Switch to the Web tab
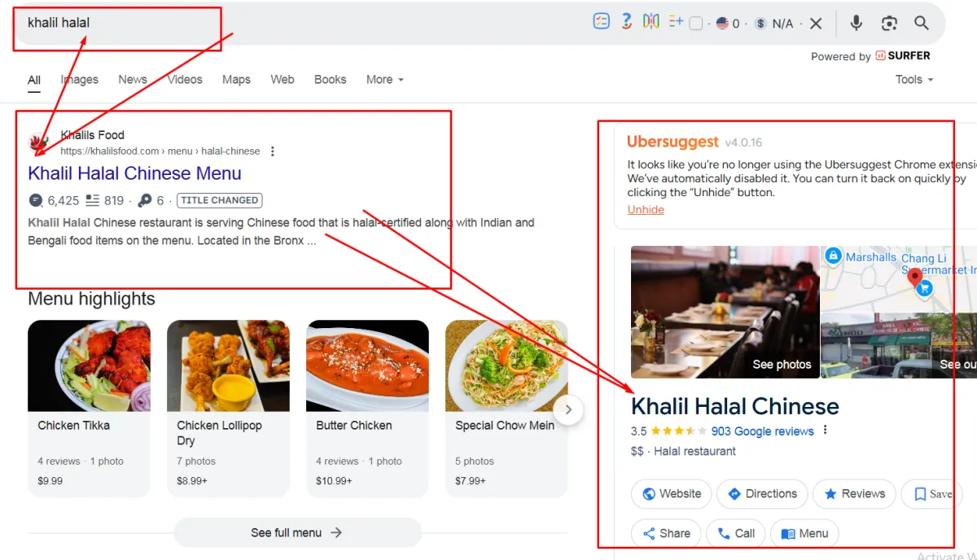 283,80
